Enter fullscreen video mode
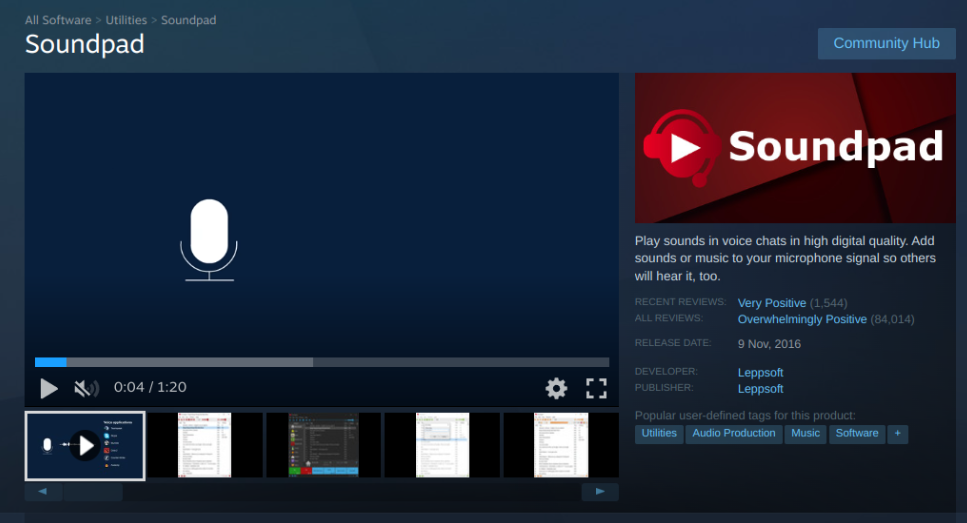Viewport: 967px width, 523px height. pyautogui.click(x=596, y=388)
